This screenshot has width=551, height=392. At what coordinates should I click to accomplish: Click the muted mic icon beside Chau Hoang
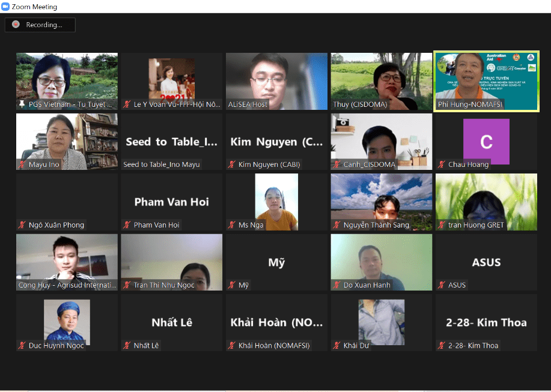(442, 164)
